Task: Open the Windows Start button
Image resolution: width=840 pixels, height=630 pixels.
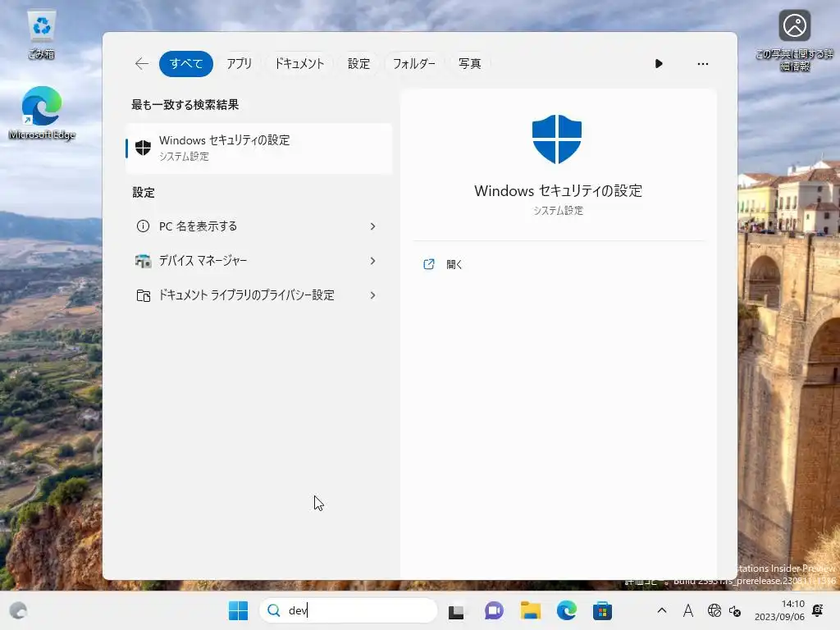Action: [x=239, y=610]
